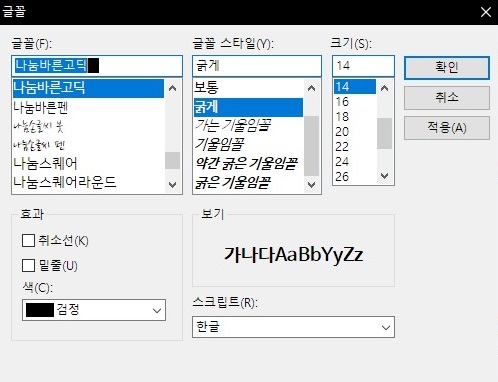Select font size 20
498x382 pixels.
point(355,132)
